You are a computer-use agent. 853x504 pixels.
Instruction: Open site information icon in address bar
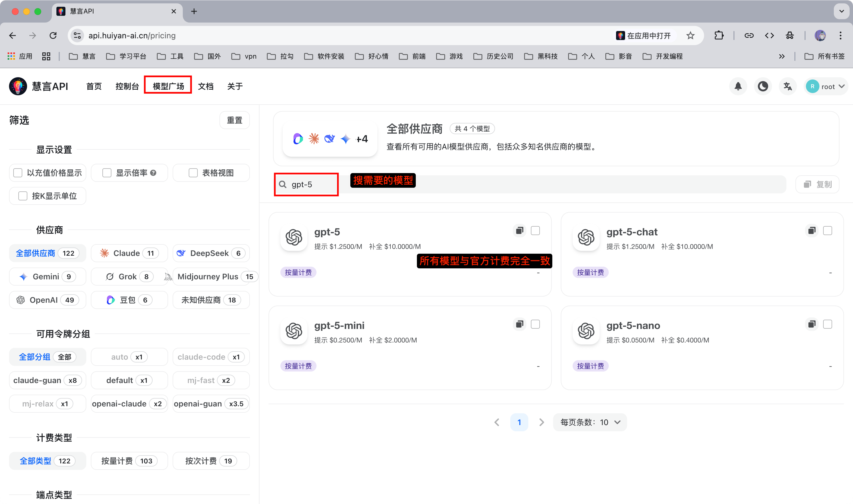pyautogui.click(x=77, y=35)
